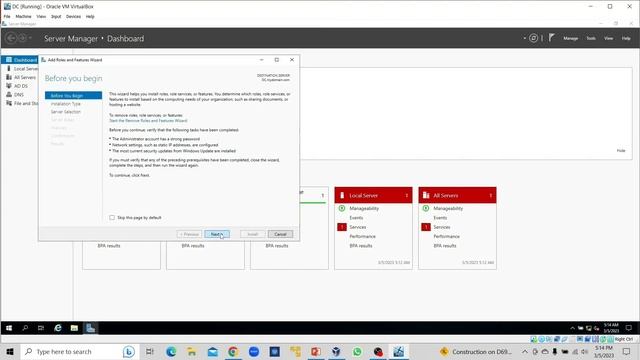Open Mail app in host taskbar

[x=212, y=351]
